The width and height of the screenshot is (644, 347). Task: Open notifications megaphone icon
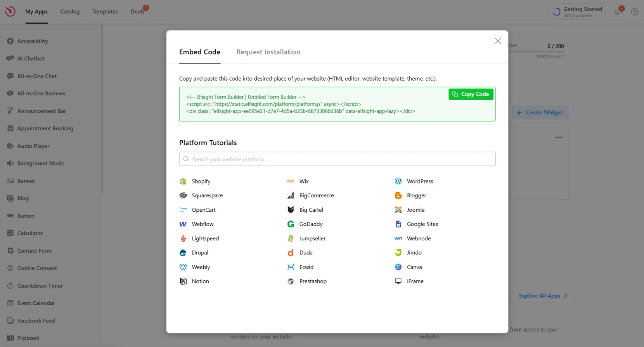(618, 11)
